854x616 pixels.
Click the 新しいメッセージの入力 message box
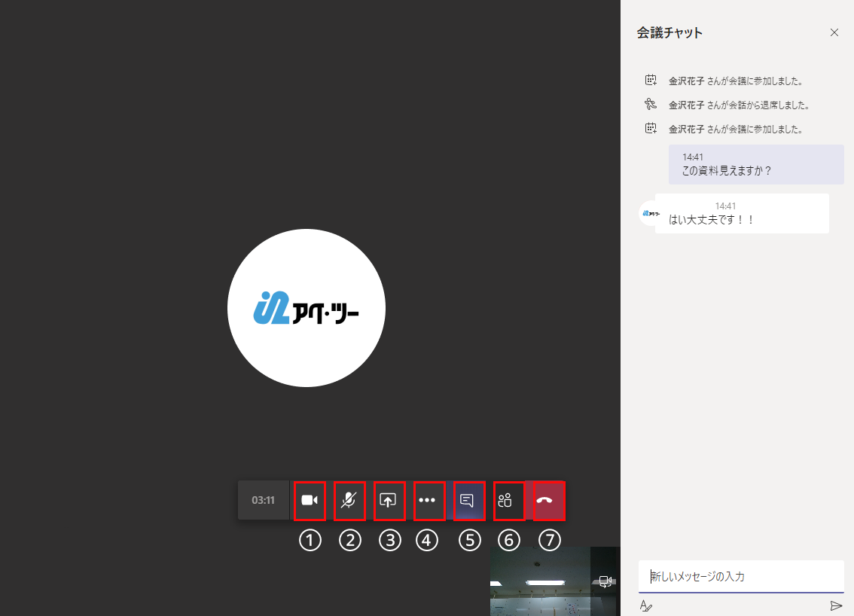(x=741, y=576)
